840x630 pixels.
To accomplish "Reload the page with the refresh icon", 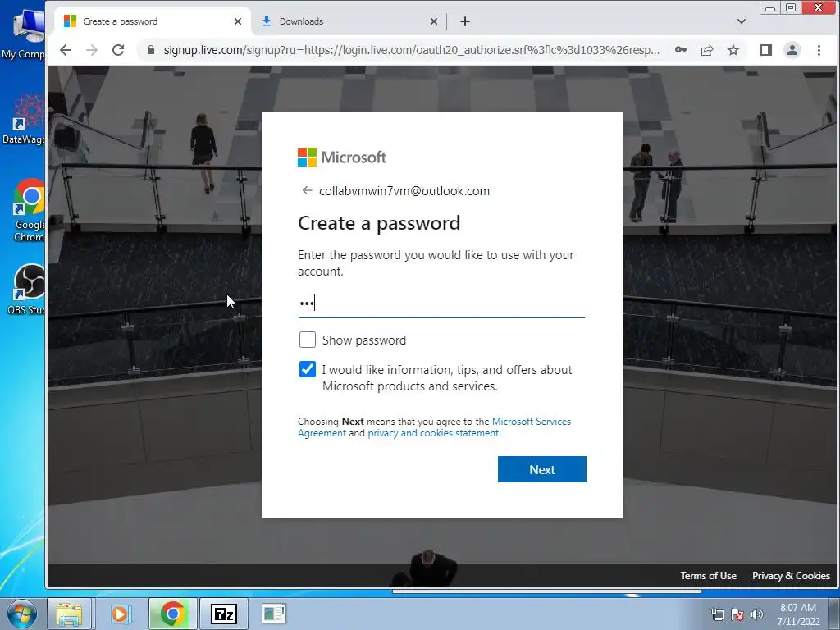I will click(118, 50).
